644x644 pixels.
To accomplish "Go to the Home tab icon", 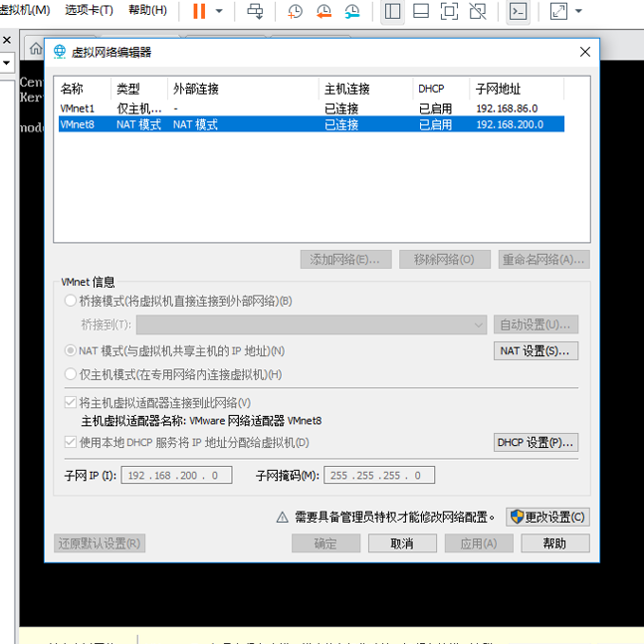I will click(36, 49).
